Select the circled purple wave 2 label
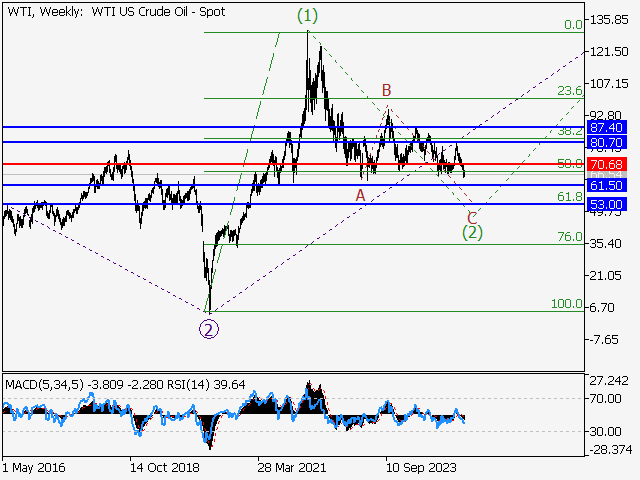 207,327
